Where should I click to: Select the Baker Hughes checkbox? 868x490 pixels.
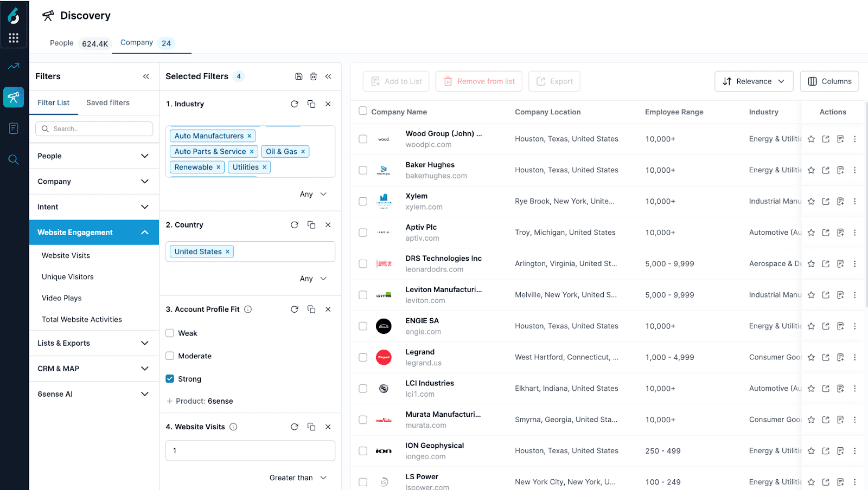tap(363, 170)
